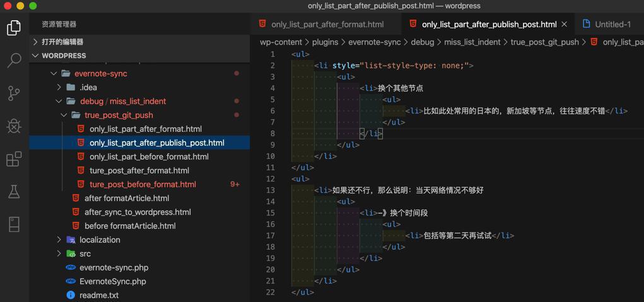Click plugins in the breadcrumb
Screen dimensions: 644x302
tap(325, 42)
